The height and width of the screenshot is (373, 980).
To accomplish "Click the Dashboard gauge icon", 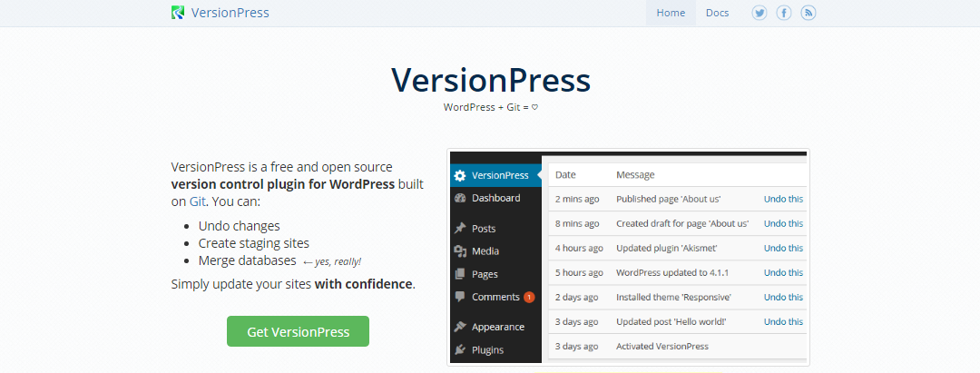I will click(460, 198).
